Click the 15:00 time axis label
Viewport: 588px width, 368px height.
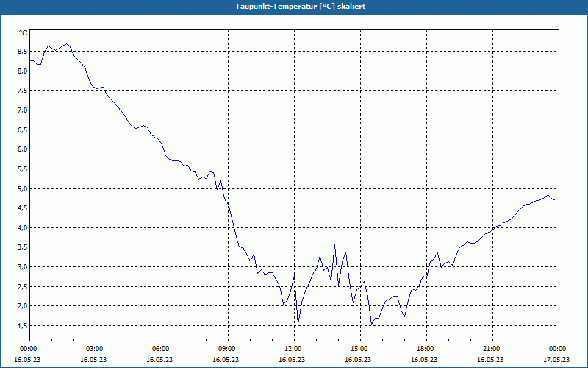pos(360,349)
